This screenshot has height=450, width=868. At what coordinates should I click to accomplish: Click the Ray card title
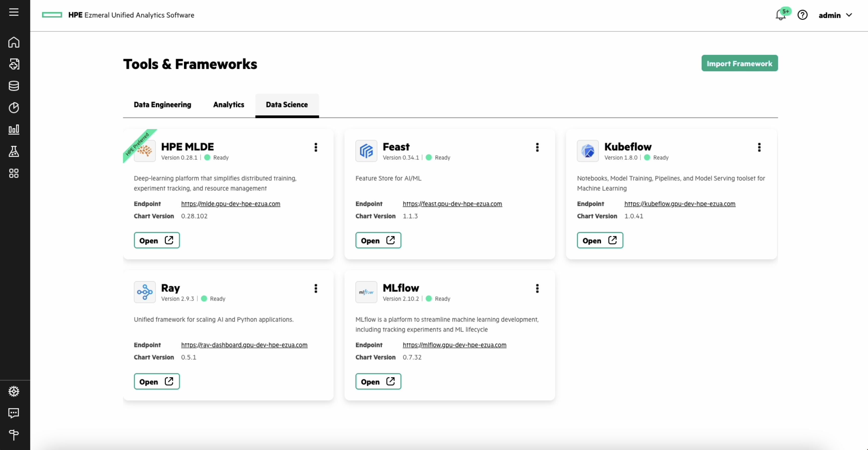pos(170,289)
